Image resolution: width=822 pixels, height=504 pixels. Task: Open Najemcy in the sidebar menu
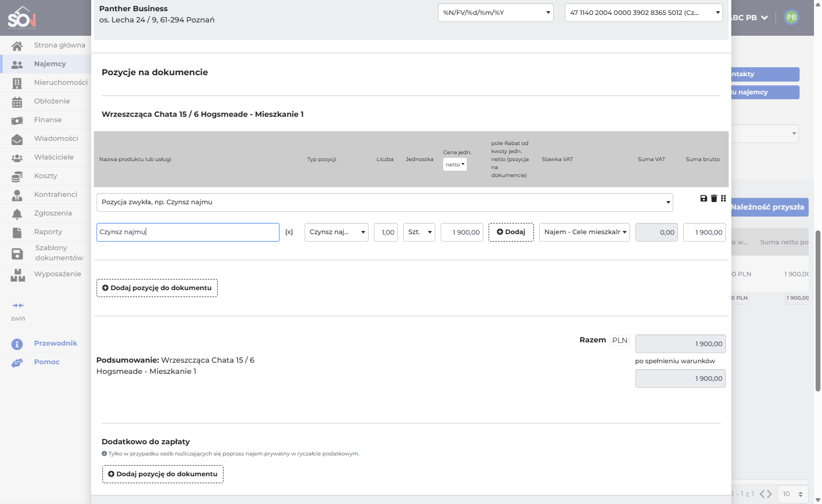click(46, 64)
